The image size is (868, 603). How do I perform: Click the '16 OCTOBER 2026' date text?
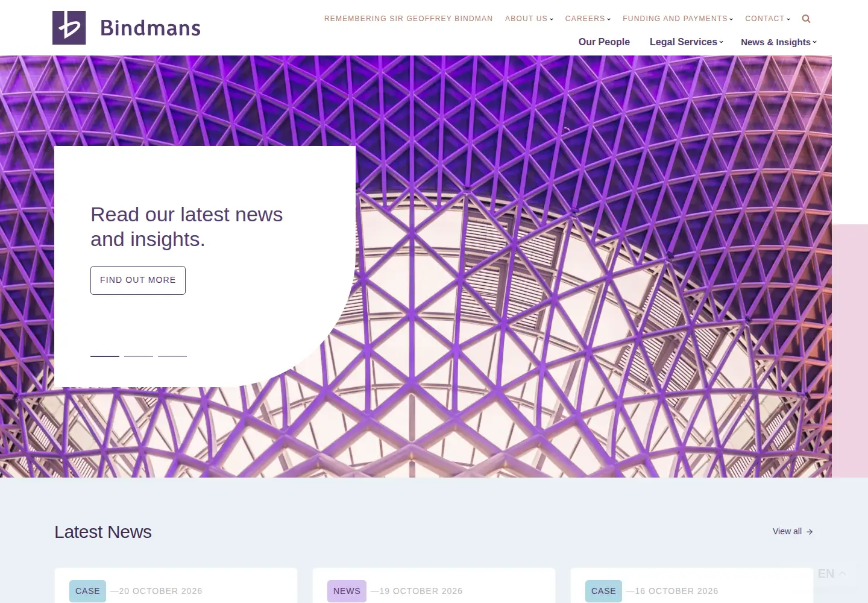coord(676,591)
